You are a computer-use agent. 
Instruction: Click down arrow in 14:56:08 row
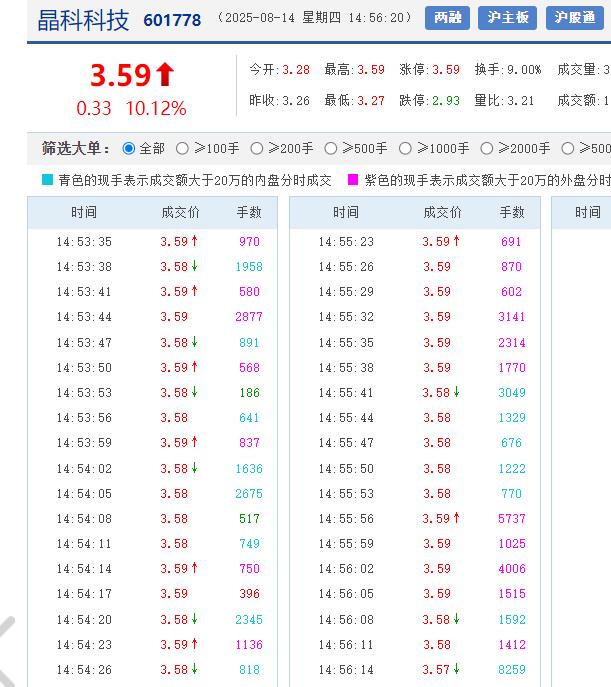point(456,618)
